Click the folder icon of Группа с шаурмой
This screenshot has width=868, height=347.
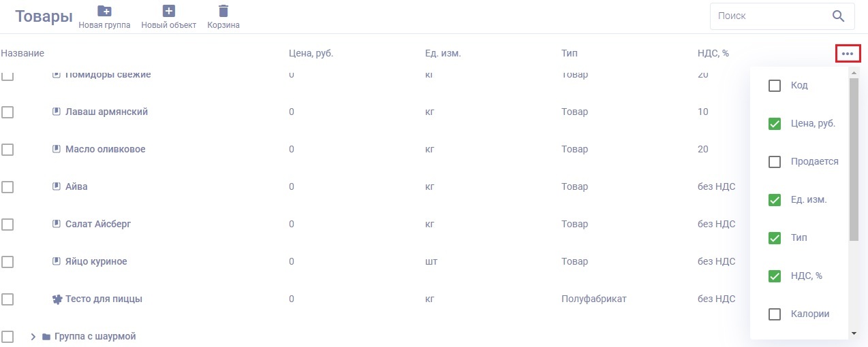click(46, 337)
